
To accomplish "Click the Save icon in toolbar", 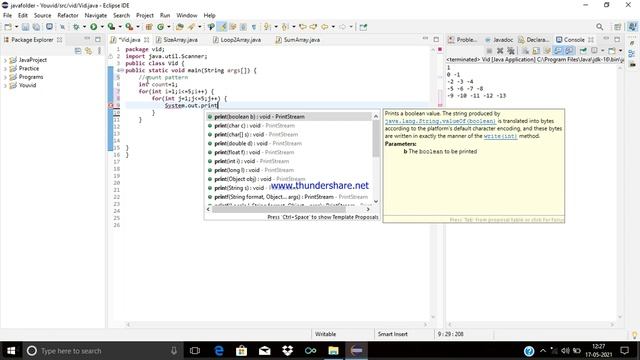I will 25,27.
